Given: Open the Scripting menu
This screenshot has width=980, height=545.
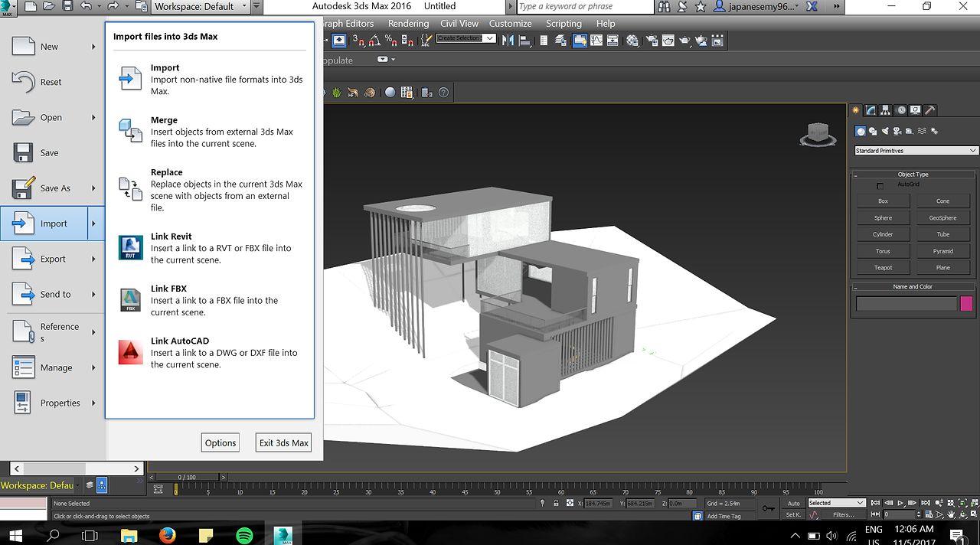Looking at the screenshot, I should click(x=563, y=24).
